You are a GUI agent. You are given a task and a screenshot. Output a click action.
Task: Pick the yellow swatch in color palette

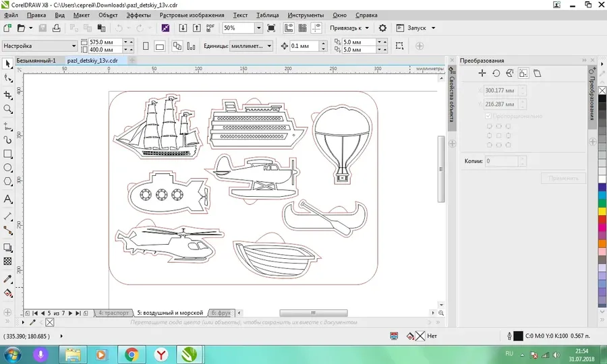click(x=602, y=211)
